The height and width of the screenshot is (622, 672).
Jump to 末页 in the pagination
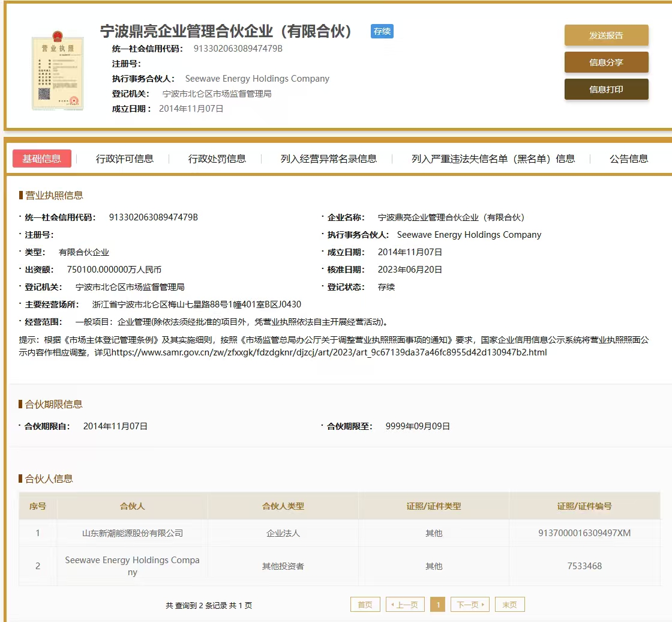click(x=509, y=605)
